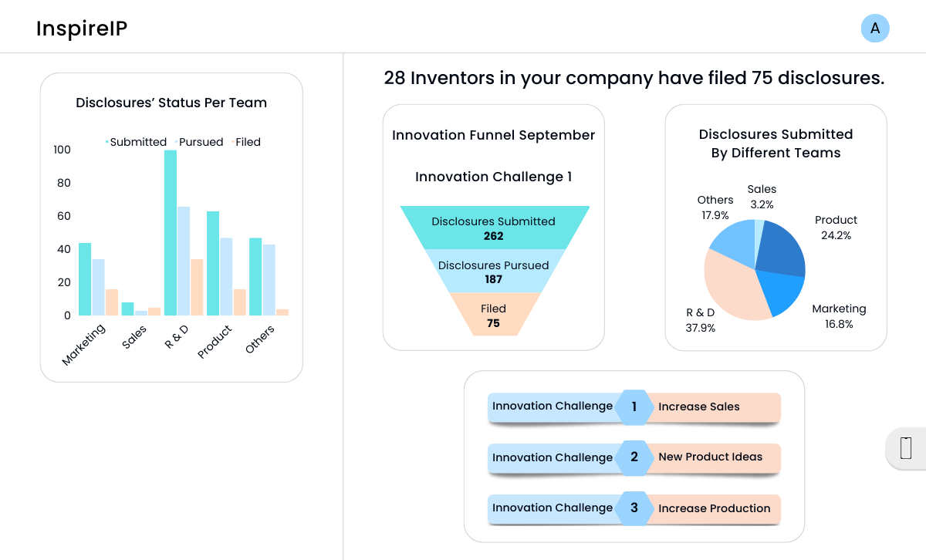Screen dimensions: 926x560
Task: Click the R & D pie slice
Action: 733,285
